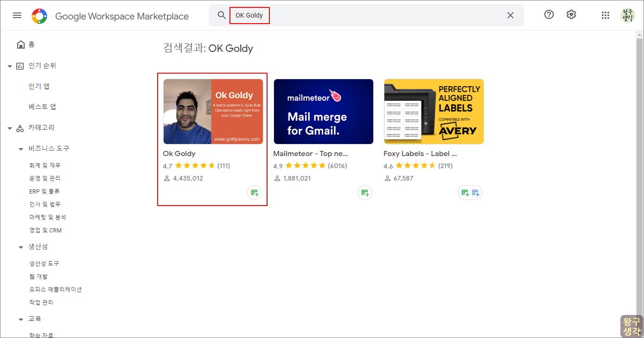Select 영업 및 CRM category

click(45, 230)
